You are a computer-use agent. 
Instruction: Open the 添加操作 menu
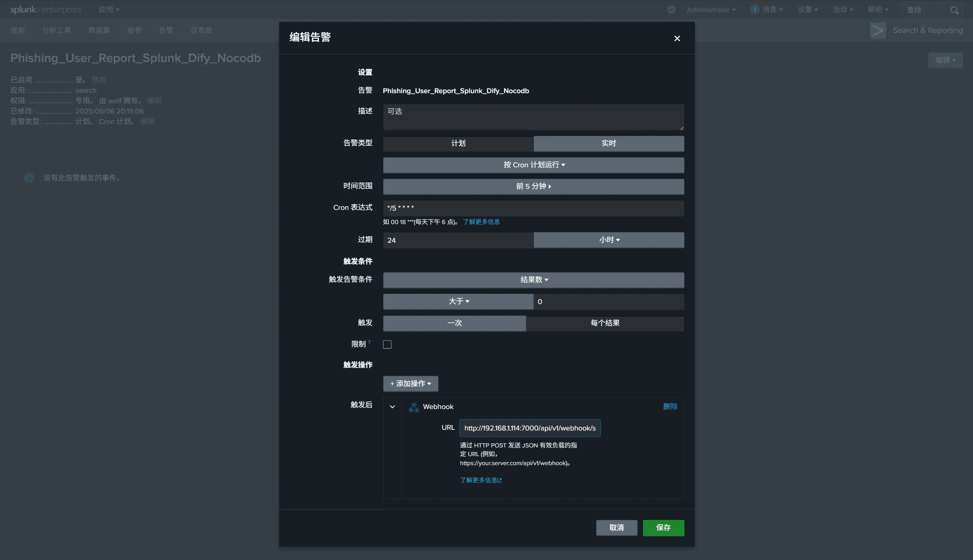click(x=410, y=384)
